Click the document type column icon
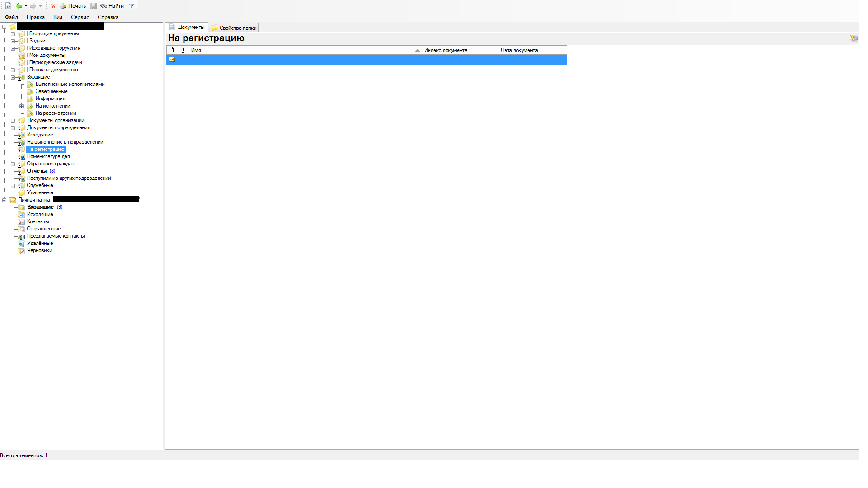Image resolution: width=868 pixels, height=488 pixels. pos(172,50)
